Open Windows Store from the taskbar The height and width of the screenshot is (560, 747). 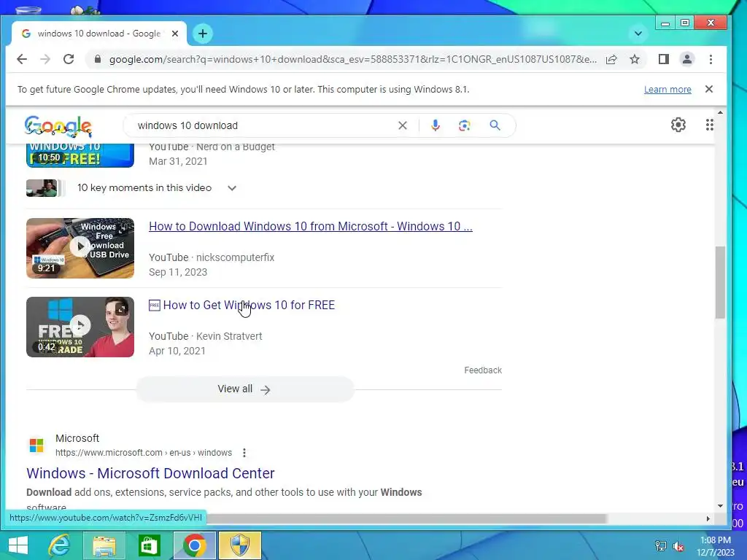pos(149,545)
